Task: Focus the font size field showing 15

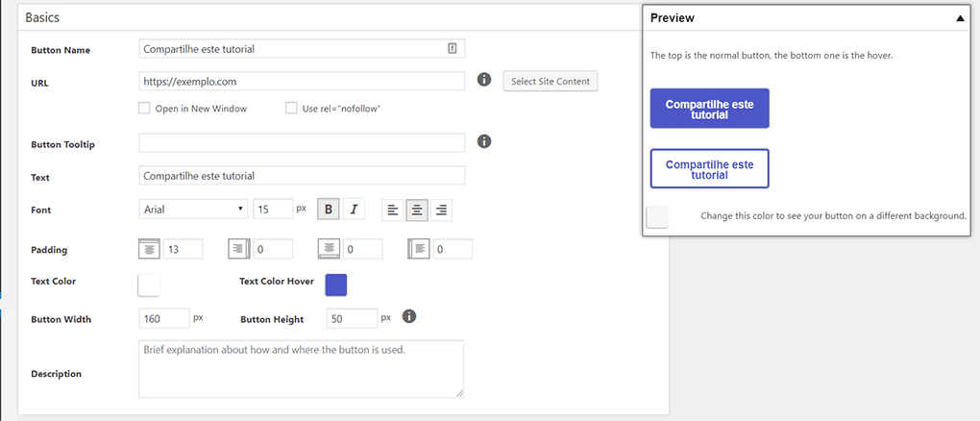Action: coord(273,209)
